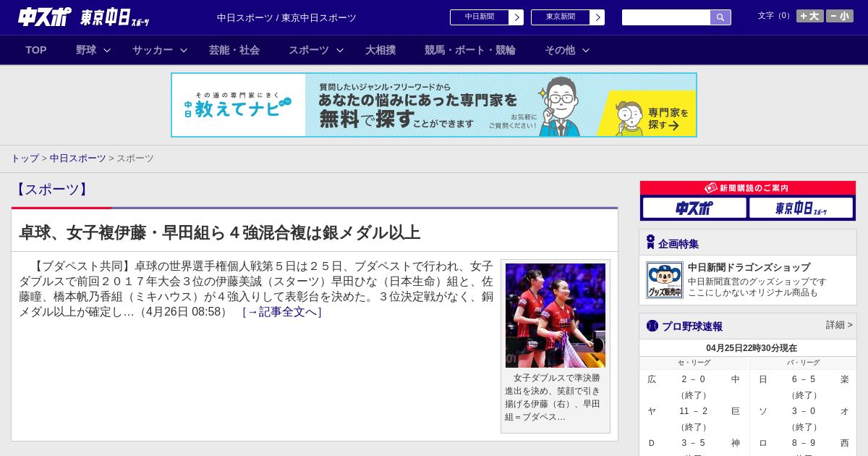
Task: Click the 専門家を探す banner button
Action: (x=648, y=114)
